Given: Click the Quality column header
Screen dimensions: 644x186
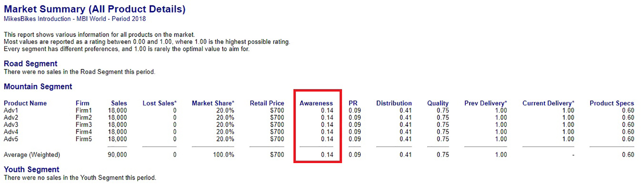Looking at the screenshot, I should click(438, 103).
